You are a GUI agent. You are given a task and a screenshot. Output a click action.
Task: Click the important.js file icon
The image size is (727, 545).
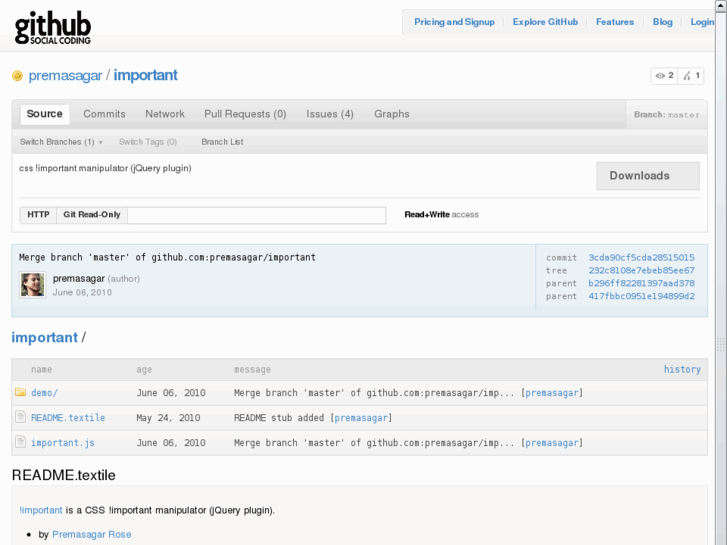point(20,443)
